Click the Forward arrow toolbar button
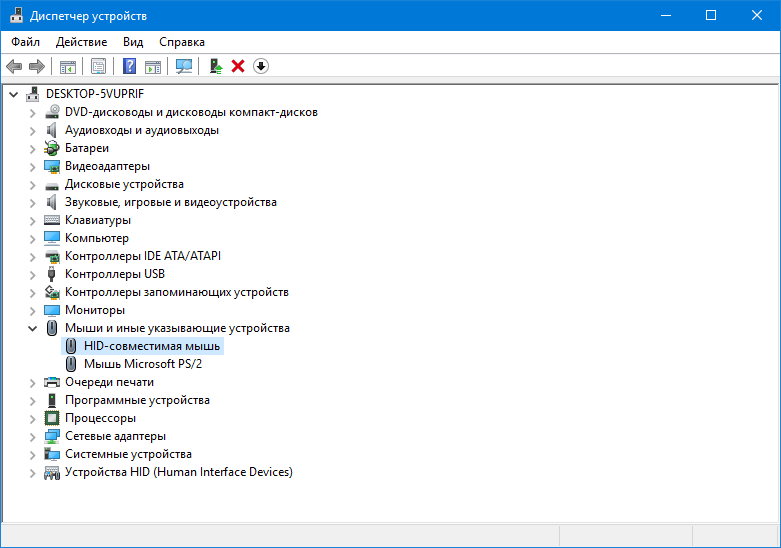The image size is (781, 548). [x=37, y=67]
